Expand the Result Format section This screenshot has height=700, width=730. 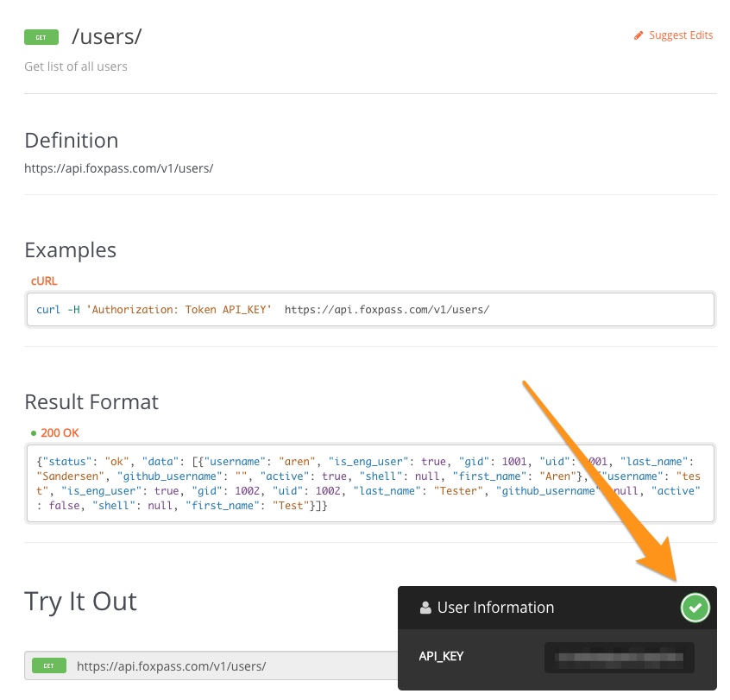[91, 401]
